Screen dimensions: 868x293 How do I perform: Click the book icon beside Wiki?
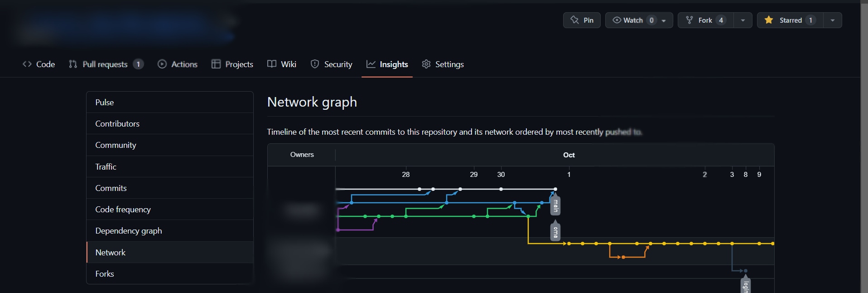(270, 64)
